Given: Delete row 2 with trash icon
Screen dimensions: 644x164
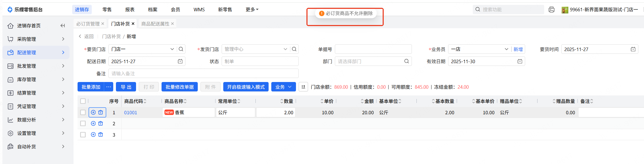Looking at the screenshot, I should click(x=101, y=123).
